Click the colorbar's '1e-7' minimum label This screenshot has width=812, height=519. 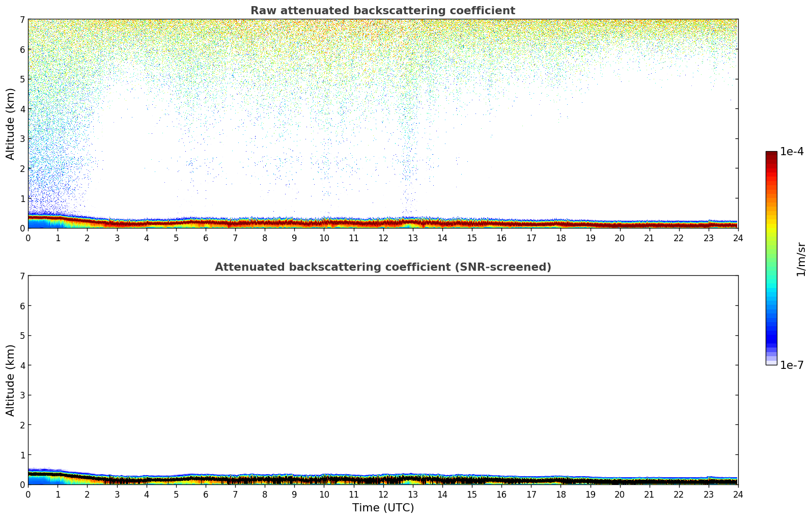point(792,365)
